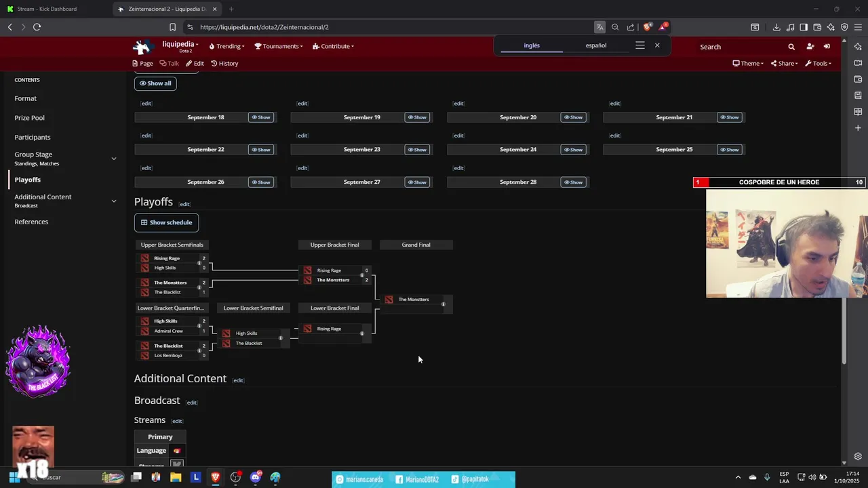The height and width of the screenshot is (488, 868).
Task: Switch to the Talk page tab
Action: 170,63
